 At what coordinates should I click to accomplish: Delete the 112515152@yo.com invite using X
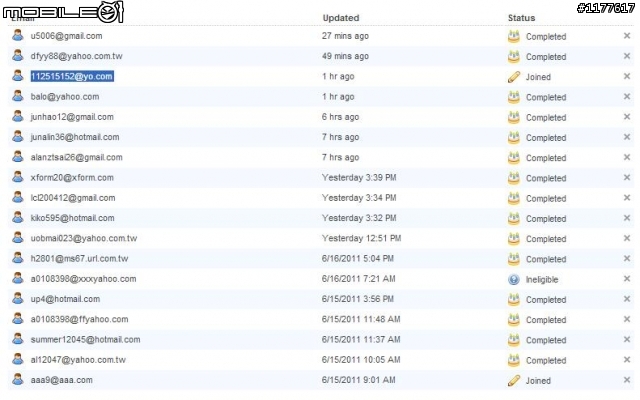[627, 76]
